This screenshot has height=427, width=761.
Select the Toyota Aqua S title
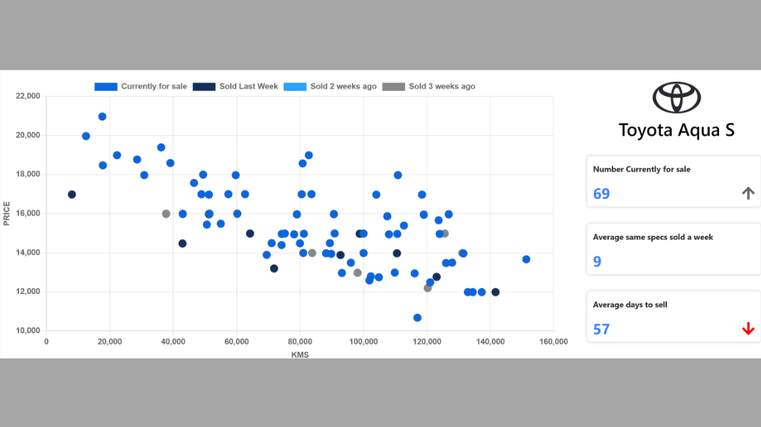tap(676, 130)
